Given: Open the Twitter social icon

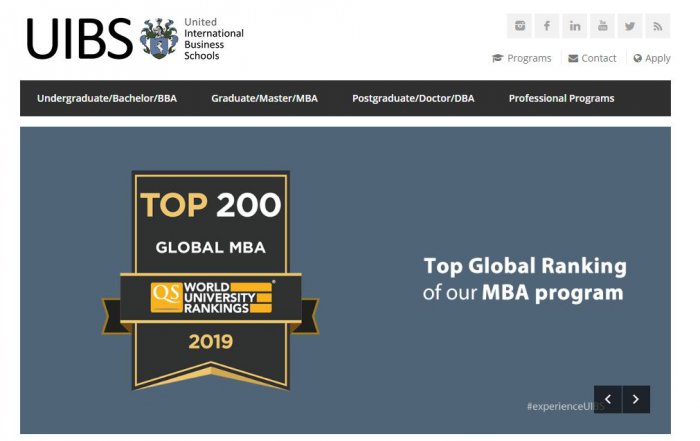Looking at the screenshot, I should (x=630, y=26).
